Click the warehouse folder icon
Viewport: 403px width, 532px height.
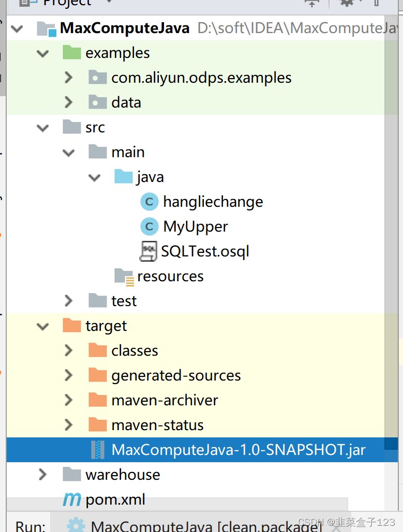click(71, 474)
